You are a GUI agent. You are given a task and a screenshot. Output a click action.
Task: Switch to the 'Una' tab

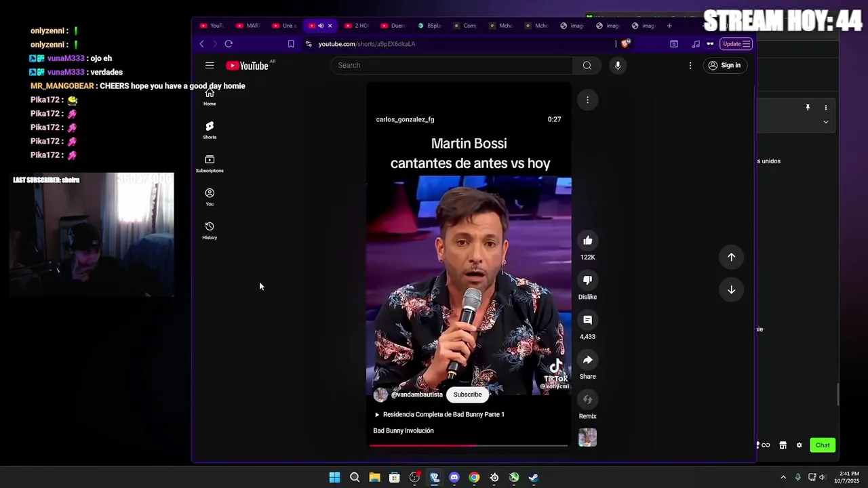pyautogui.click(x=284, y=26)
